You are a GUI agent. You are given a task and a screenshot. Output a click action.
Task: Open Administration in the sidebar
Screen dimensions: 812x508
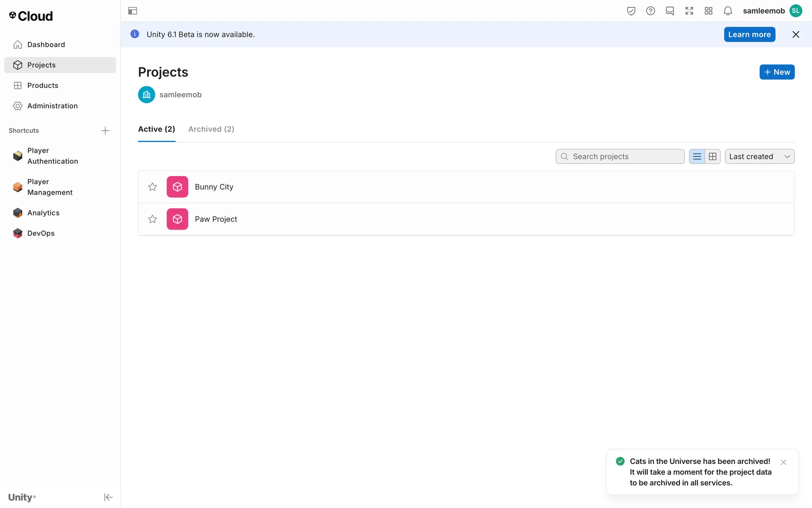(52, 106)
